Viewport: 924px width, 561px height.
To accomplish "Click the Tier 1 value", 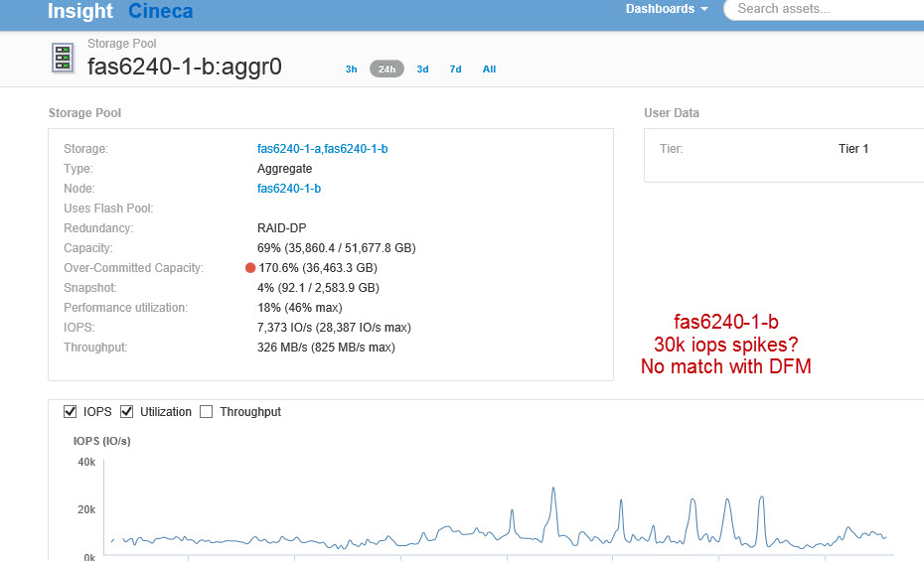I will (x=853, y=149).
